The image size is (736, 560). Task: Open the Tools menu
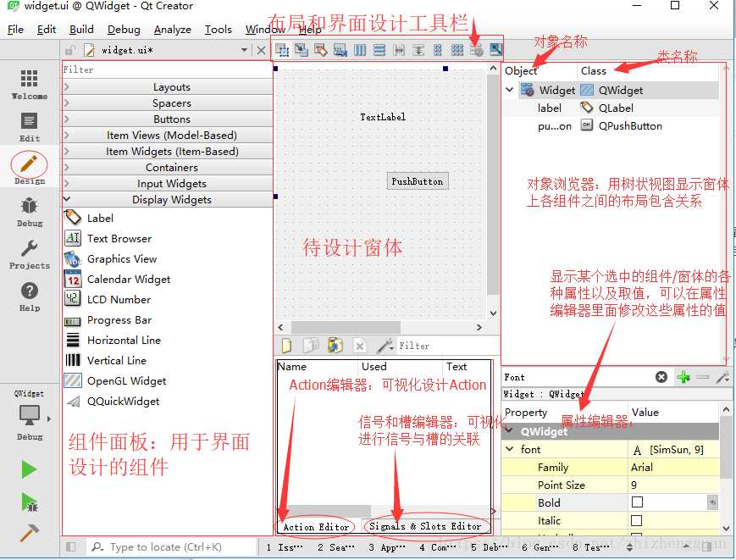[x=219, y=29]
